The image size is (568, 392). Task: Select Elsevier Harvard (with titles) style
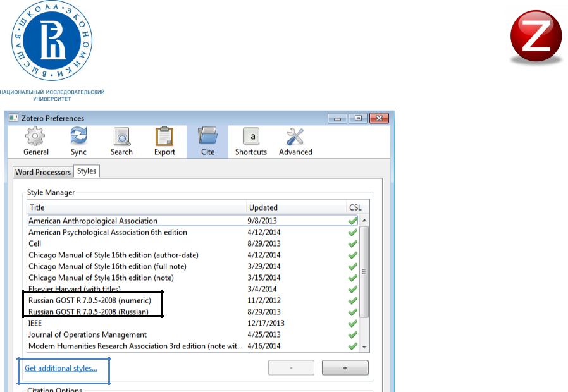pyautogui.click(x=193, y=289)
